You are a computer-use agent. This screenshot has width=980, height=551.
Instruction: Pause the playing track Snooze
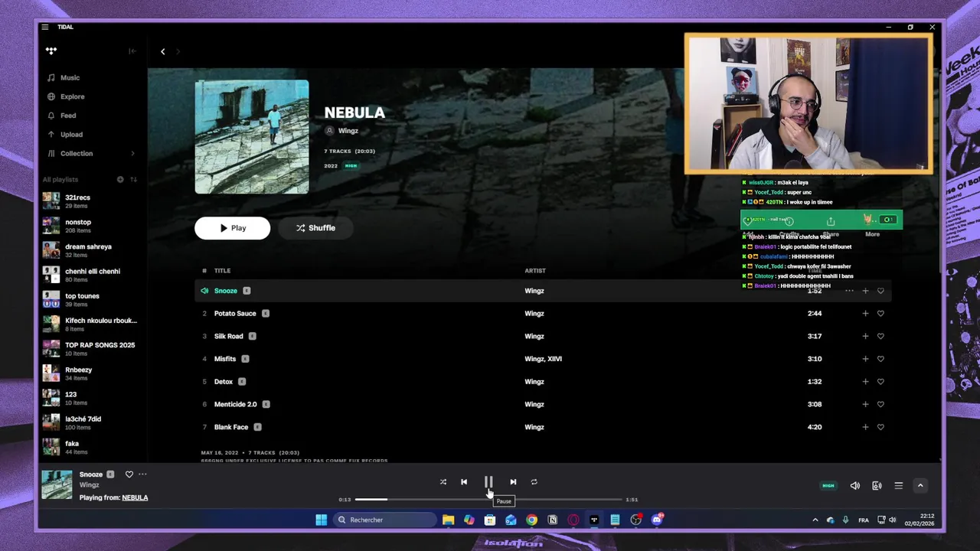[x=488, y=482]
